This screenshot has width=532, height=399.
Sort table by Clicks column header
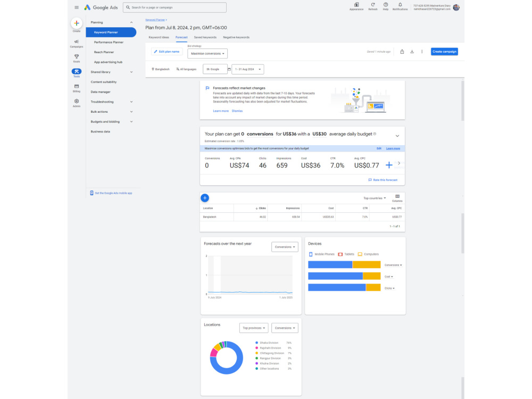point(261,209)
